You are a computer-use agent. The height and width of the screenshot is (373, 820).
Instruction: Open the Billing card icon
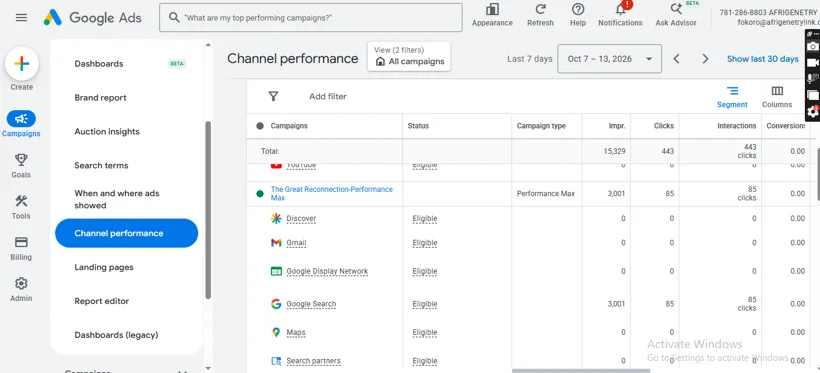pos(21,242)
